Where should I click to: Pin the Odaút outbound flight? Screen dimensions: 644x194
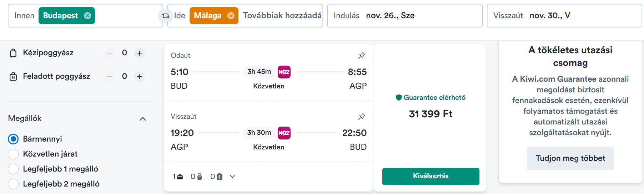pos(362,55)
